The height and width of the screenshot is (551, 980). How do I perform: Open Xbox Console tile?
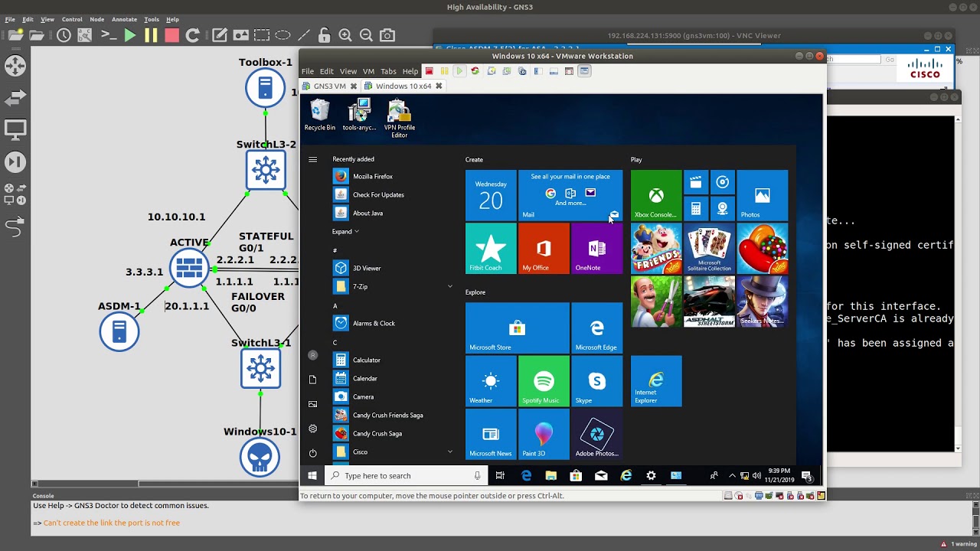(656, 195)
